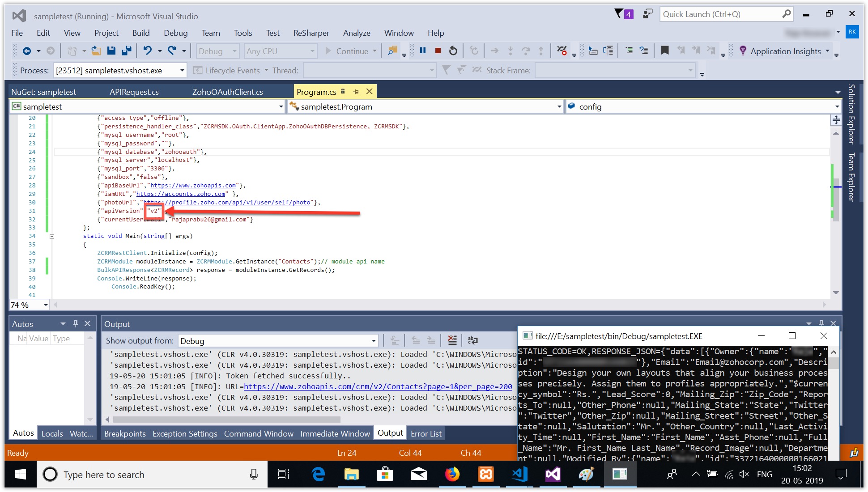Switch to ZohoOAuthClient.cs tab
Image resolution: width=868 pixels, height=492 pixels.
(x=227, y=92)
